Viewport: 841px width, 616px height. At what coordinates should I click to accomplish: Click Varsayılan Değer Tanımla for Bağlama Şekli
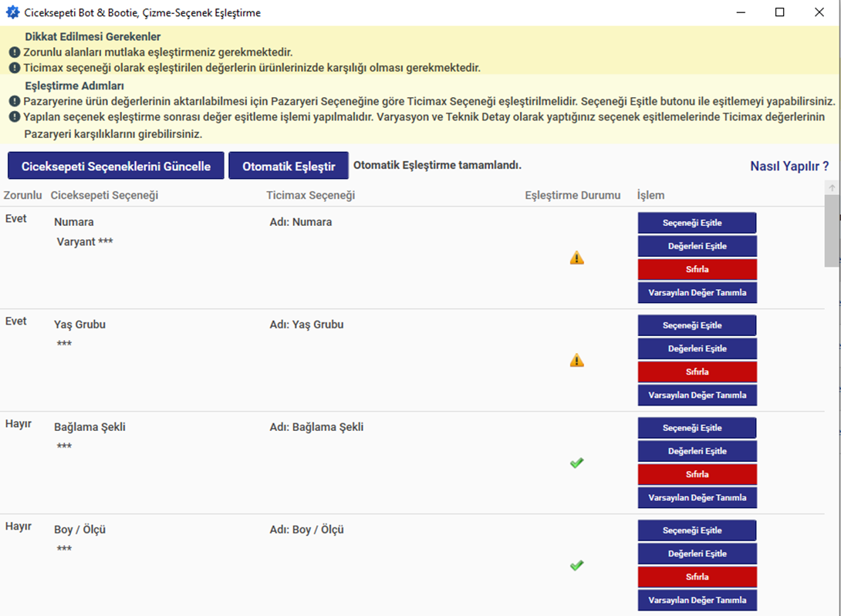coord(697,497)
